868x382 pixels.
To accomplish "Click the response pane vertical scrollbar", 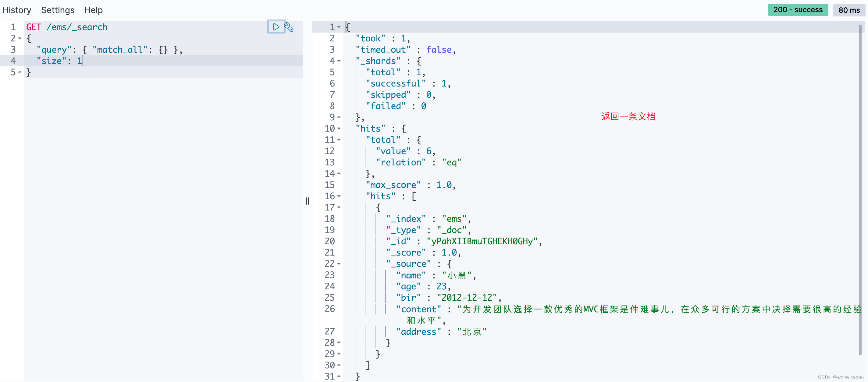I will (860, 190).
